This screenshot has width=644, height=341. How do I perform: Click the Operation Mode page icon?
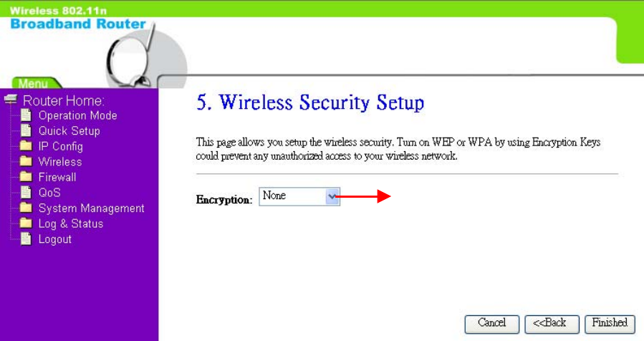[x=26, y=115]
